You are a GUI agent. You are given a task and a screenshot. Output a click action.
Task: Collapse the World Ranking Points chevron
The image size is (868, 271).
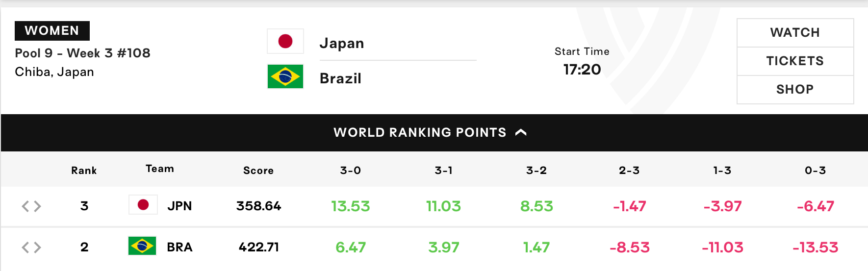click(x=521, y=132)
